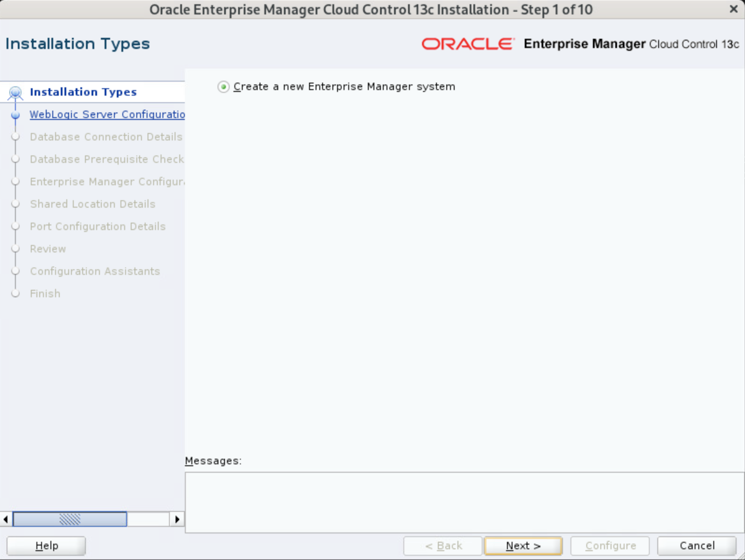This screenshot has height=560, width=745.
Task: Open the Help button
Action: coord(46,546)
